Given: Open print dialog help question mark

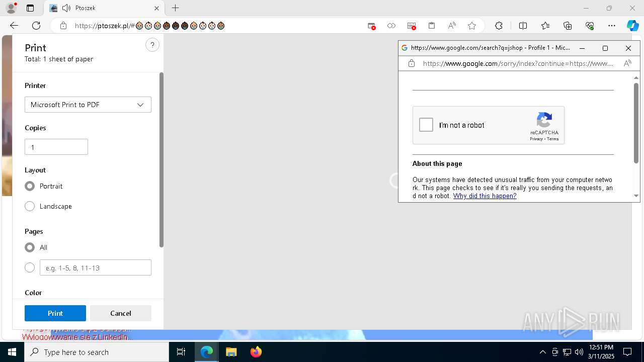Looking at the screenshot, I should click(152, 45).
